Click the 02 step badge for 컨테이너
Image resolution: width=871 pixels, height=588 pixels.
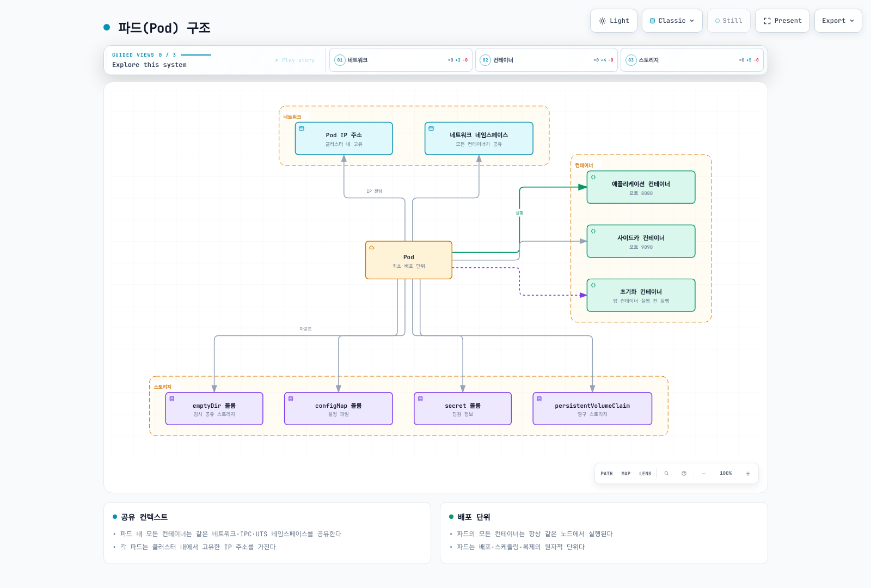486,60
